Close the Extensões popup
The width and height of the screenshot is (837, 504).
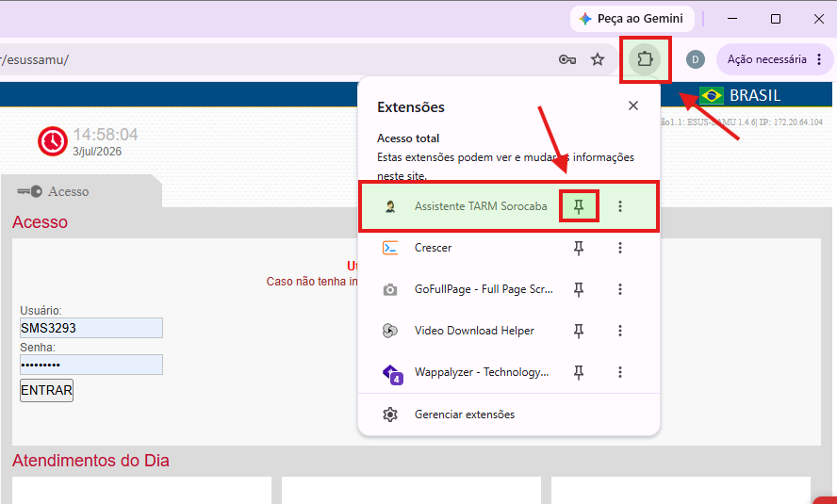633,106
